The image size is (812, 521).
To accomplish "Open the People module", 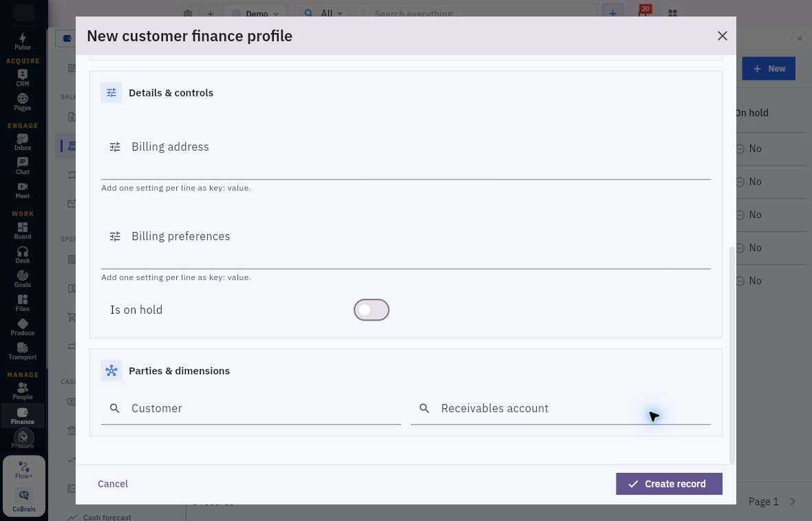I will (22, 391).
